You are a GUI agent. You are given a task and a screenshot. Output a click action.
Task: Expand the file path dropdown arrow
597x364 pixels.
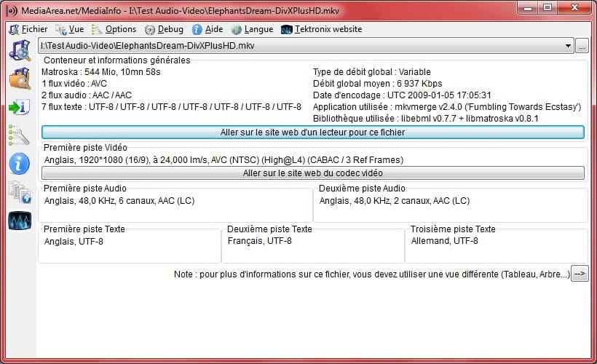pos(568,46)
